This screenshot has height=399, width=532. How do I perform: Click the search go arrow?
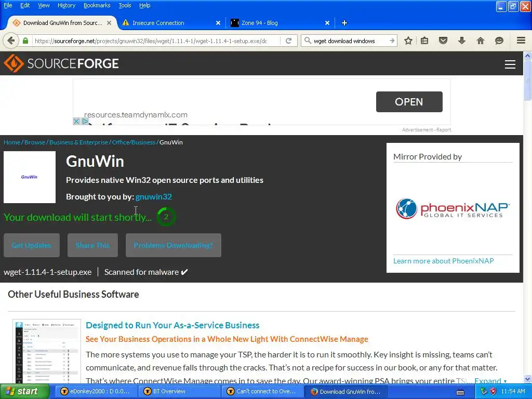point(392,41)
